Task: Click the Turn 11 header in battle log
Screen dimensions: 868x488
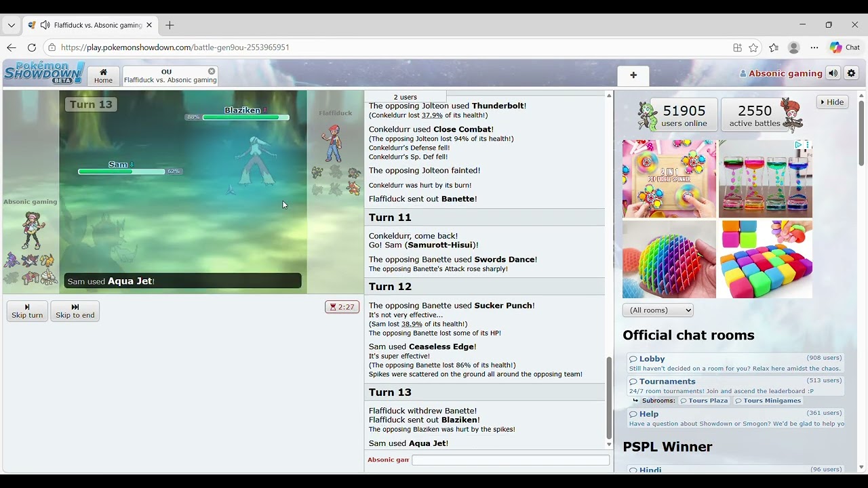Action: pyautogui.click(x=484, y=217)
